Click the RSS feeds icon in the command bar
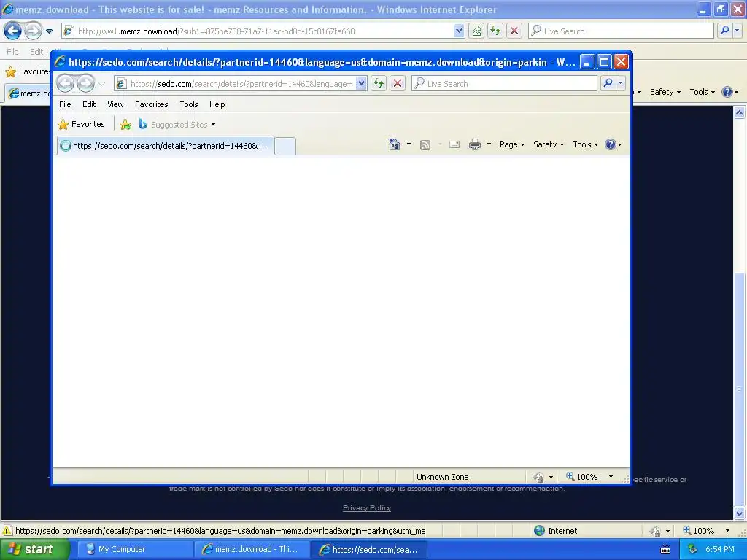 [x=425, y=145]
